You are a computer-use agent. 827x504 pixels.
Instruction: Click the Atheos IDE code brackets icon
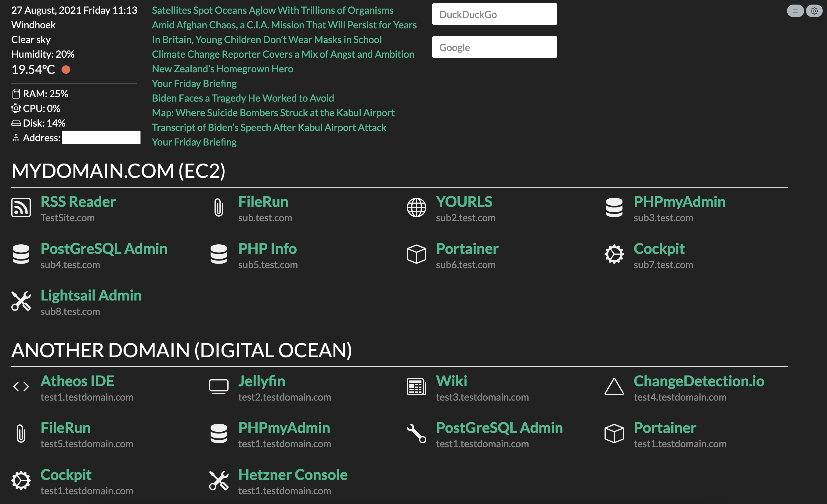click(21, 387)
